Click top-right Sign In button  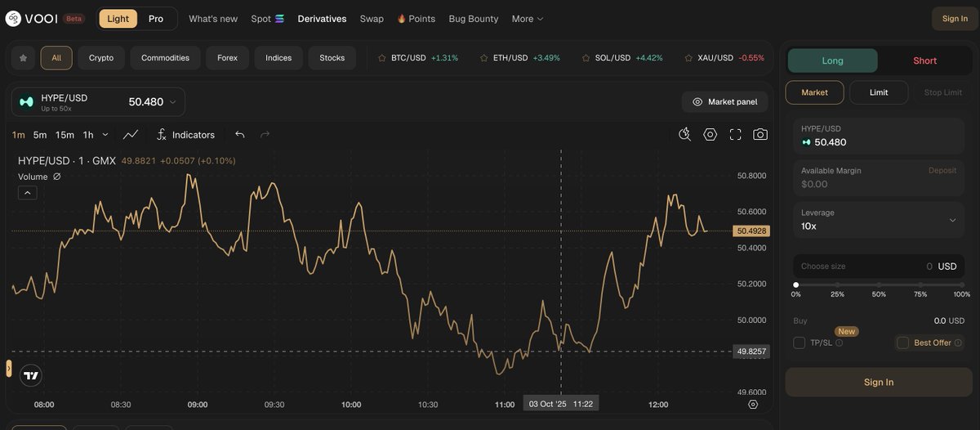pyautogui.click(x=955, y=19)
